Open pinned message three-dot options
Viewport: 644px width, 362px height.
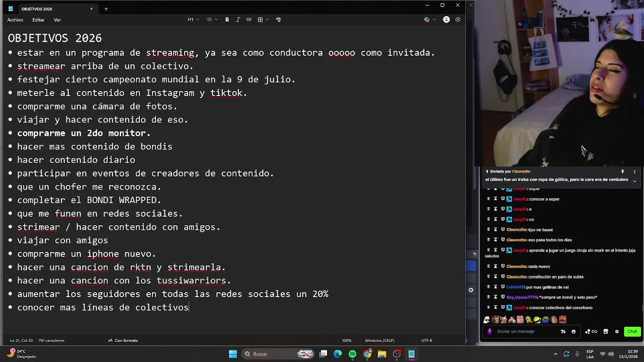click(634, 171)
